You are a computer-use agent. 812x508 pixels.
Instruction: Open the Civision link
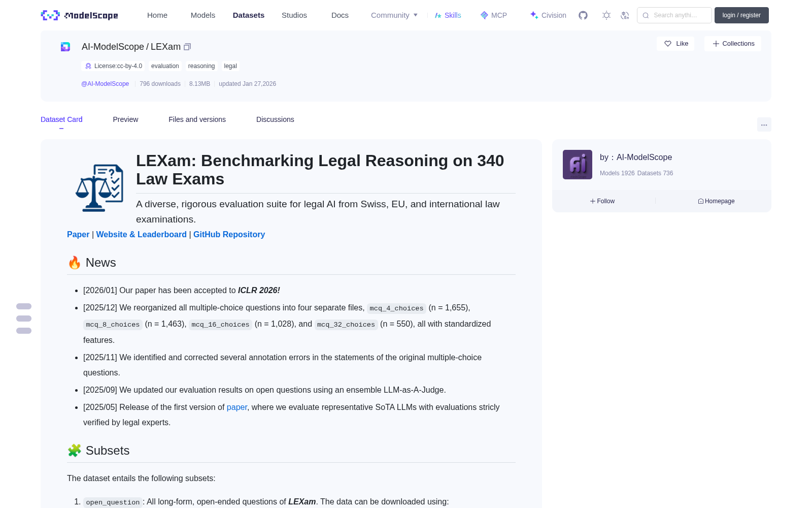(x=548, y=15)
